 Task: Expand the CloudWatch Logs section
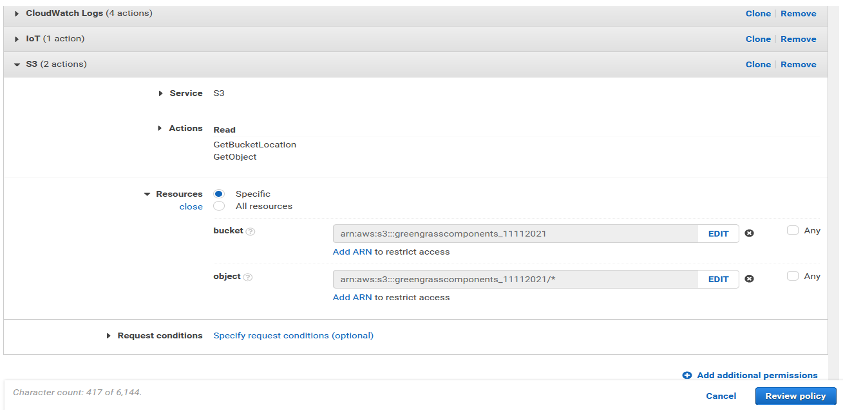17,13
